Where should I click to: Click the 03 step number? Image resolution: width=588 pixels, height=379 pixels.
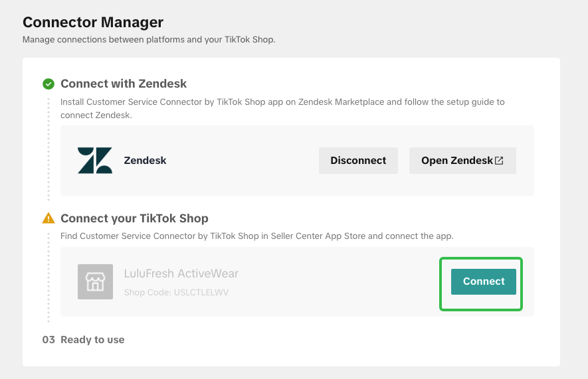48,339
